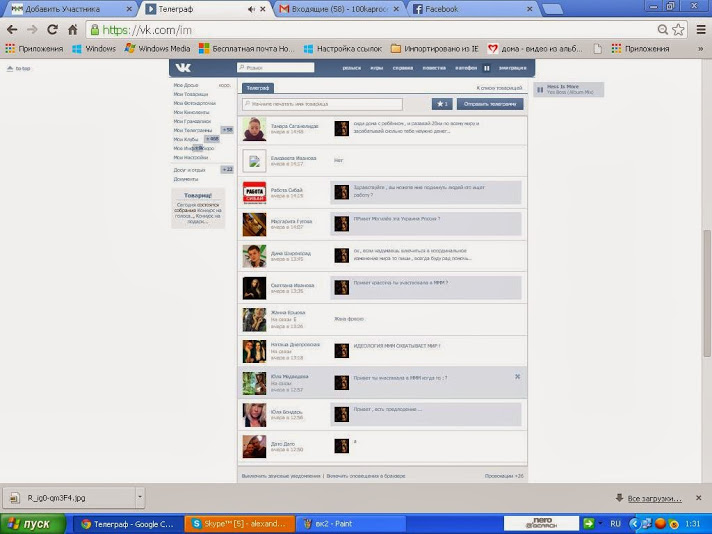Image resolution: width=712 pixels, height=534 pixels.
Task: Switch to the Входящие Gmail tab
Action: click(339, 9)
